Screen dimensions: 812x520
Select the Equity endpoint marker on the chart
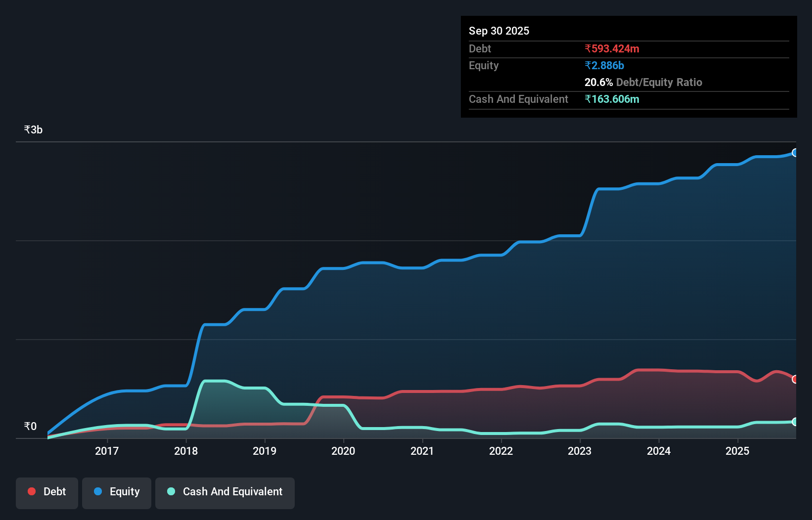(795, 153)
